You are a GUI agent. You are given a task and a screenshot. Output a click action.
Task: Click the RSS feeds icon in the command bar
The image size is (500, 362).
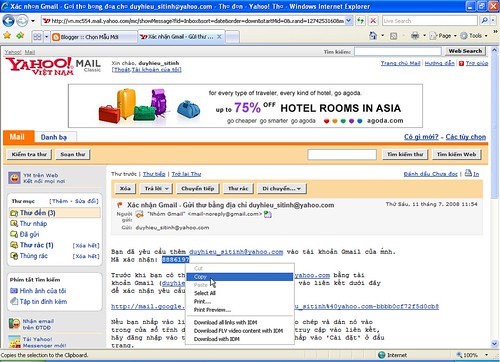coord(394,36)
